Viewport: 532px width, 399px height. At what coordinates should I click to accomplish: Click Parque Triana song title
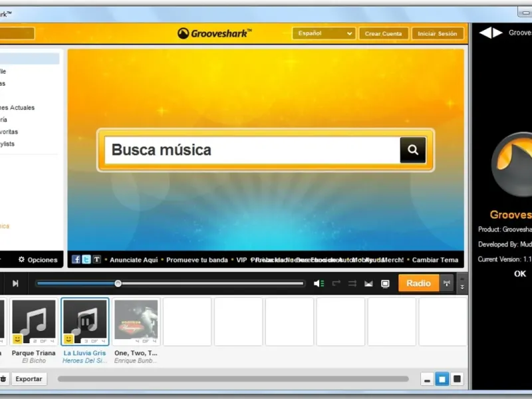point(34,353)
